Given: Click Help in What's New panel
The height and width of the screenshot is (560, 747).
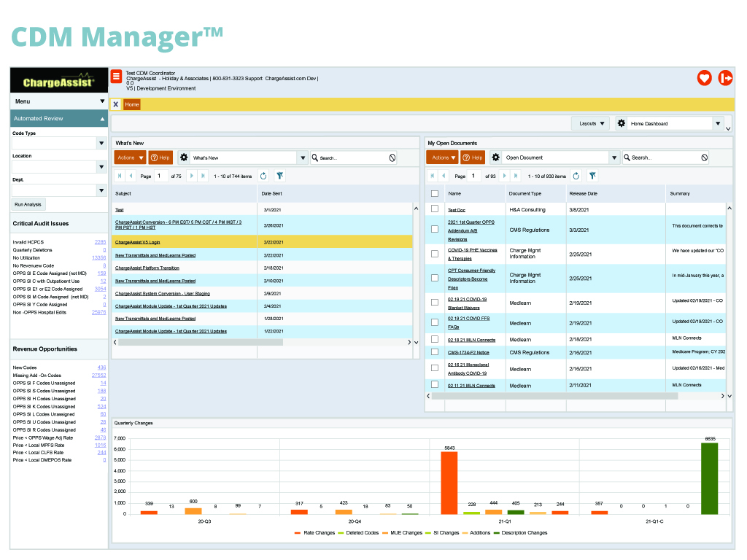Looking at the screenshot, I should tap(160, 157).
